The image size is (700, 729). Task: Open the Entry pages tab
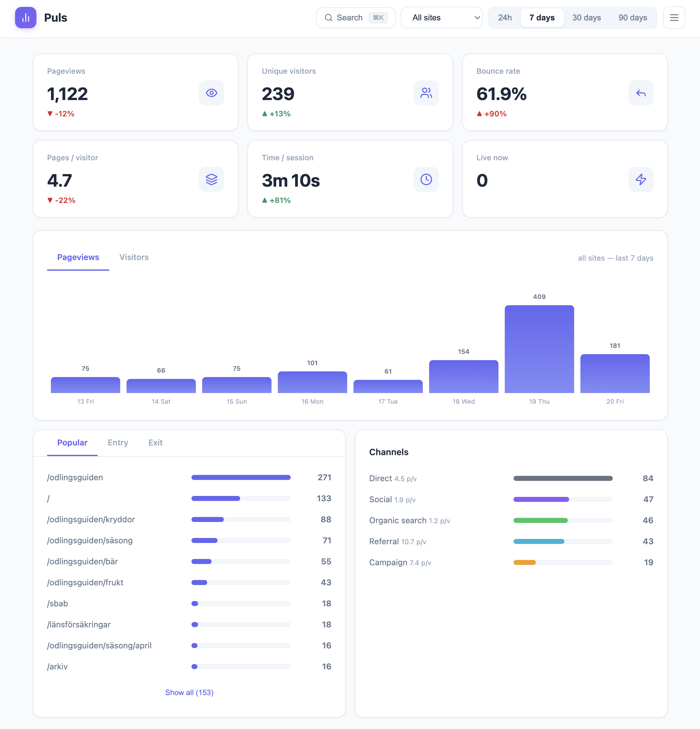click(x=118, y=443)
